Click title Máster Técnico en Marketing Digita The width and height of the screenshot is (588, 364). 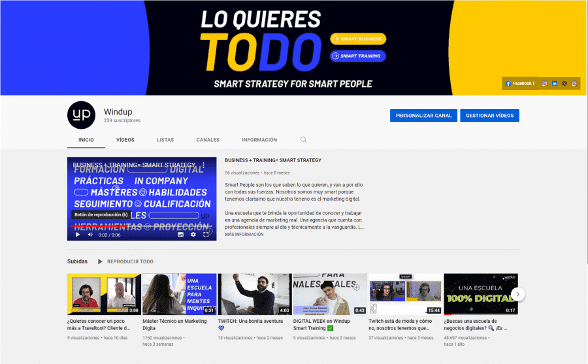(x=174, y=325)
